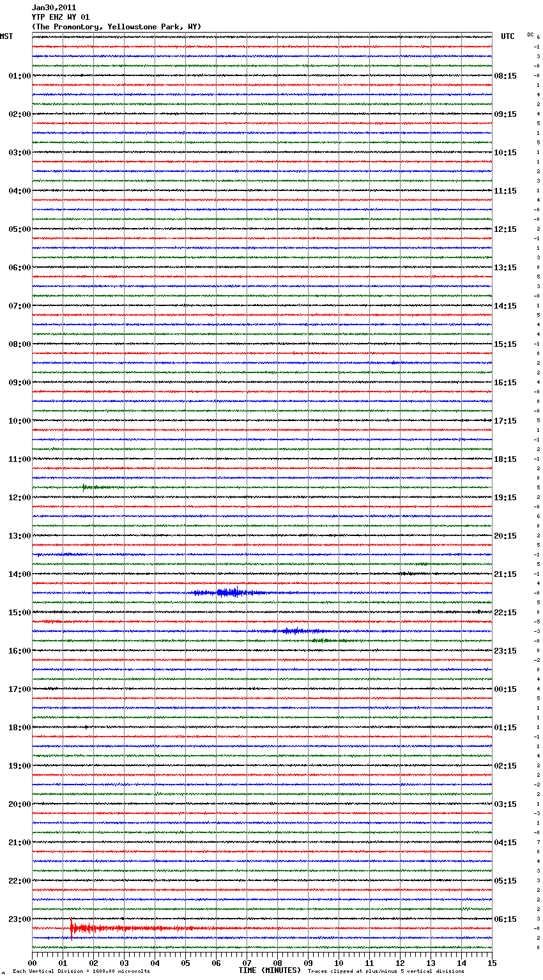Click the 10:15 UTC time label
This screenshot has height=980, width=543.
pyautogui.click(x=505, y=153)
